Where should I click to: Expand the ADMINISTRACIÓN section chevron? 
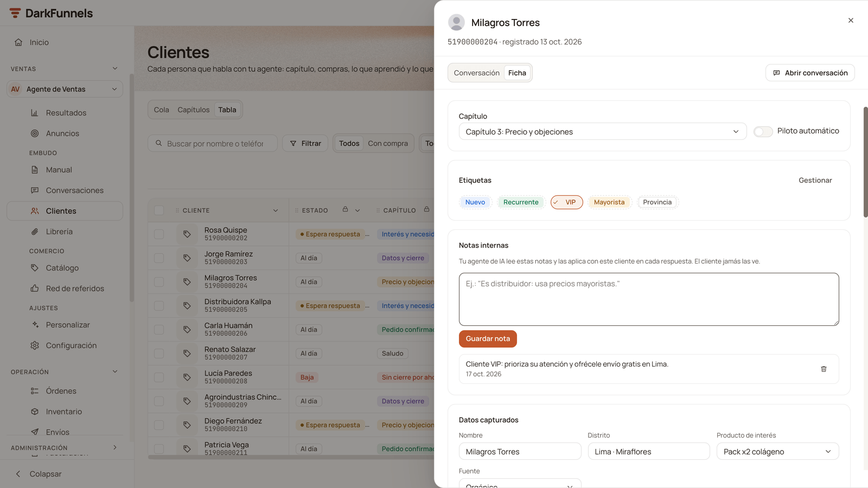point(115,448)
